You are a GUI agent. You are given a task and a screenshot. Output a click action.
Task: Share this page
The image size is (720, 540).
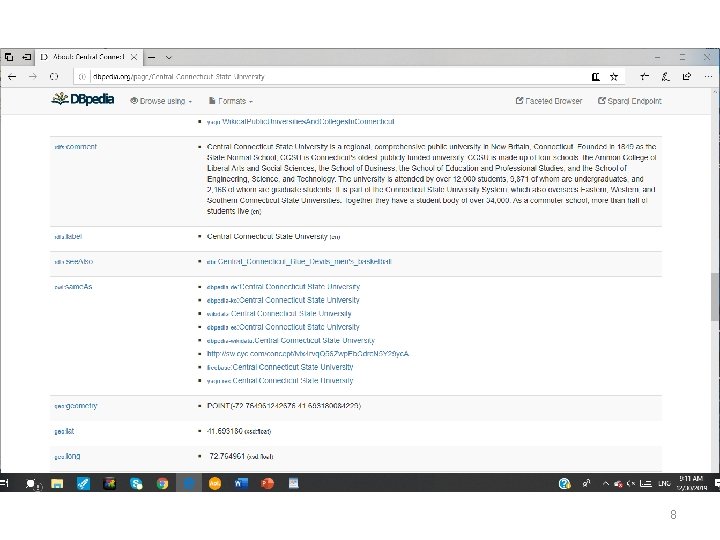click(x=687, y=77)
